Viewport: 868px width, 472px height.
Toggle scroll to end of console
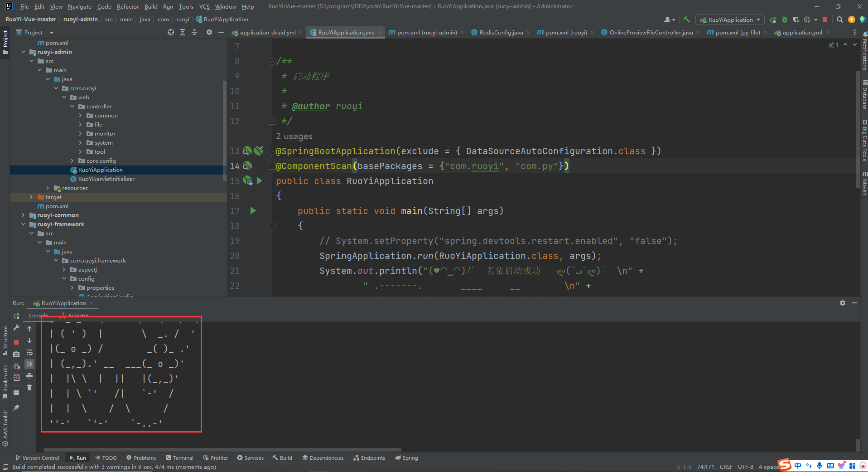click(29, 364)
